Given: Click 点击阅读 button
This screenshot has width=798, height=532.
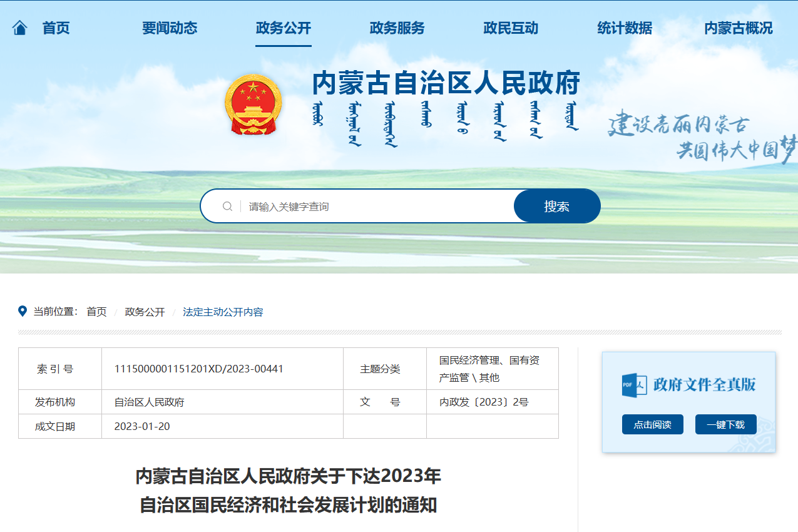Looking at the screenshot, I should pyautogui.click(x=653, y=424).
